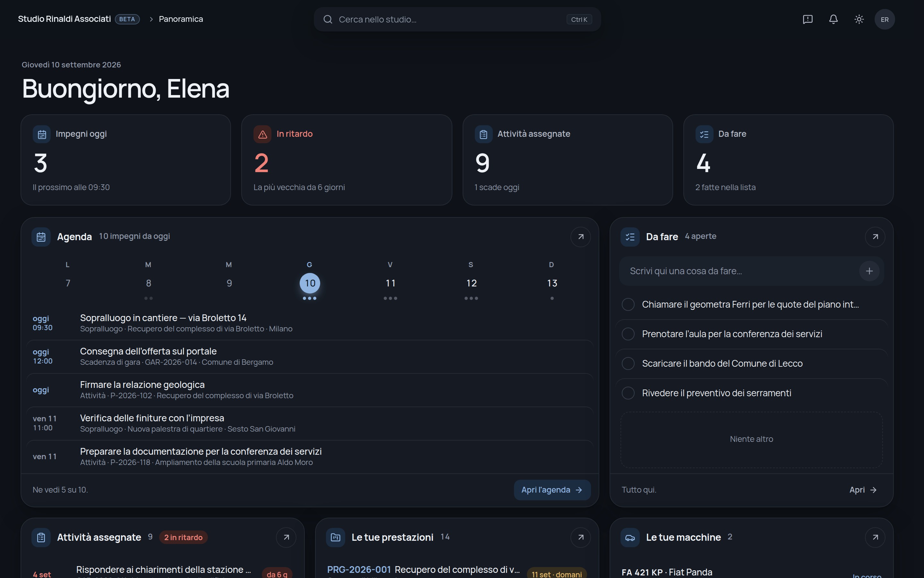
Task: Open Sopralluogo in cantiere via Broletto 14
Action: point(310,323)
